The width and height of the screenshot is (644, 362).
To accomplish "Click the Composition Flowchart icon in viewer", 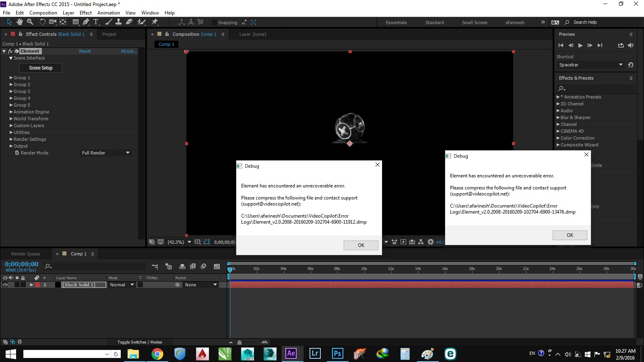I will click(x=421, y=242).
